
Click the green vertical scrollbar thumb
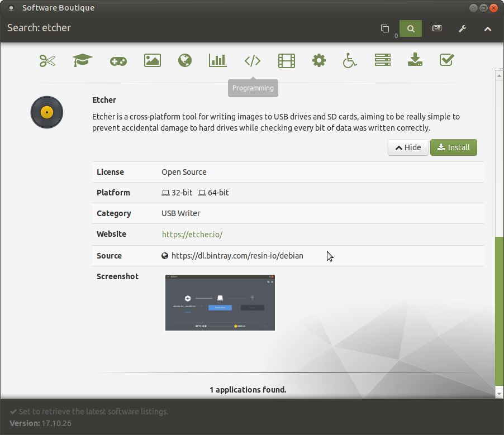(499, 310)
